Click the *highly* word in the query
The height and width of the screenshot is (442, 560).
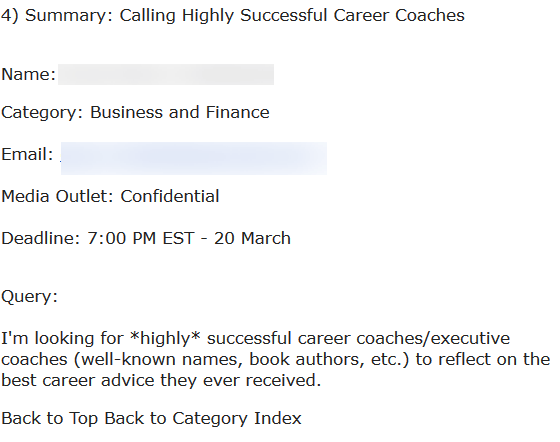165,338
